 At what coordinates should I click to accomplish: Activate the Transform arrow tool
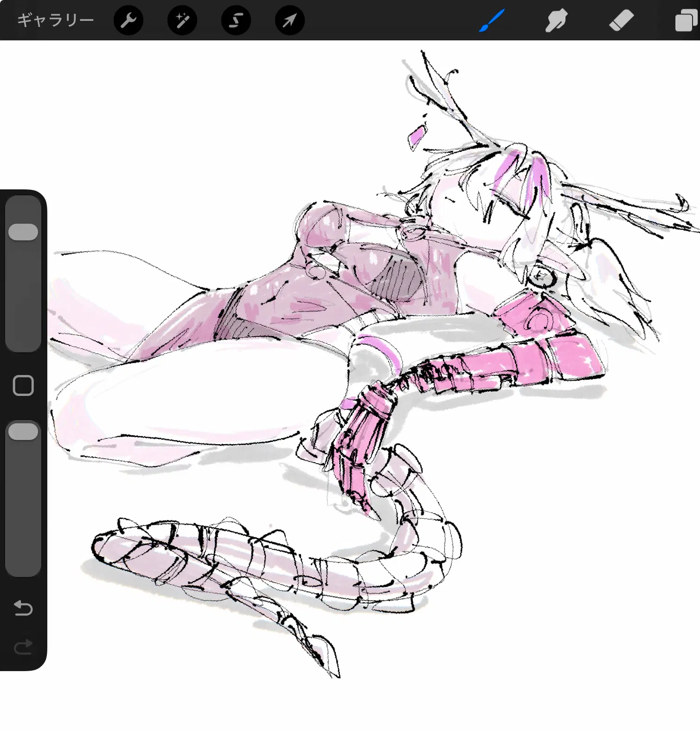pos(290,20)
